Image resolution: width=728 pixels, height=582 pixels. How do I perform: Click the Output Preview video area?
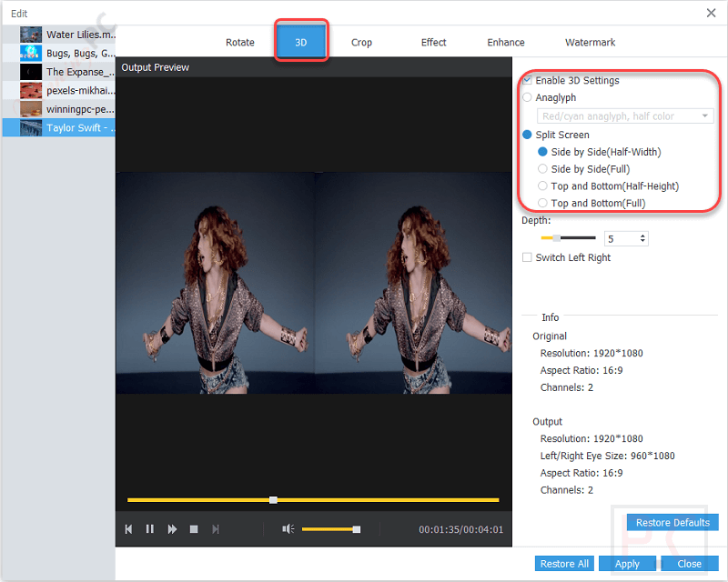click(314, 283)
